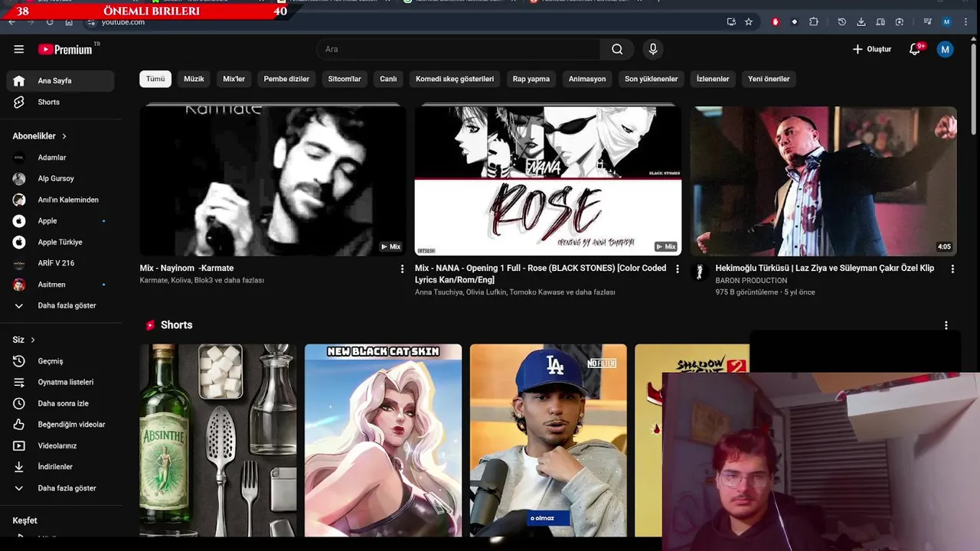Filter by Komedi skeç gösterileri
Viewport: 980px width, 551px height.
[x=455, y=79]
